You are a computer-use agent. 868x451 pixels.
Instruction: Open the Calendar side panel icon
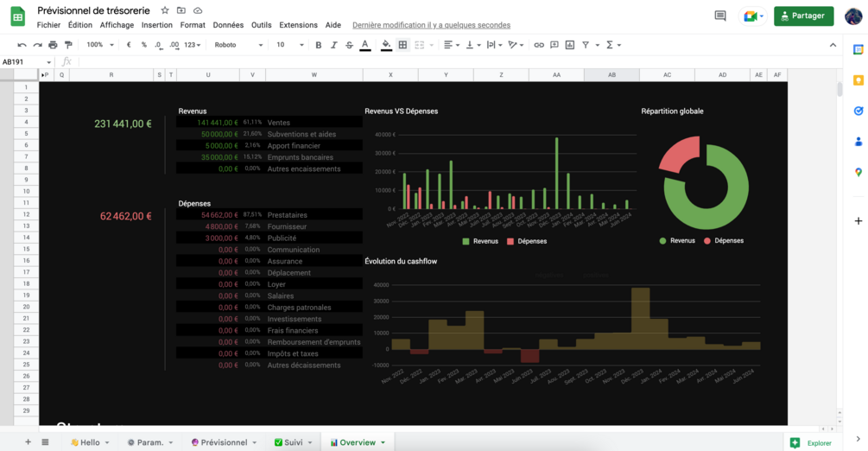click(858, 50)
